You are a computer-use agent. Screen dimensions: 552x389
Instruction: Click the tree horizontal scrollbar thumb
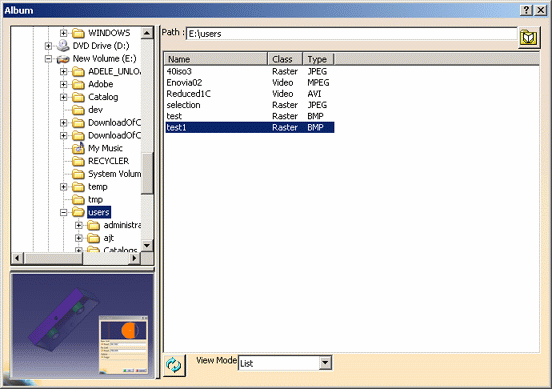coord(53,258)
